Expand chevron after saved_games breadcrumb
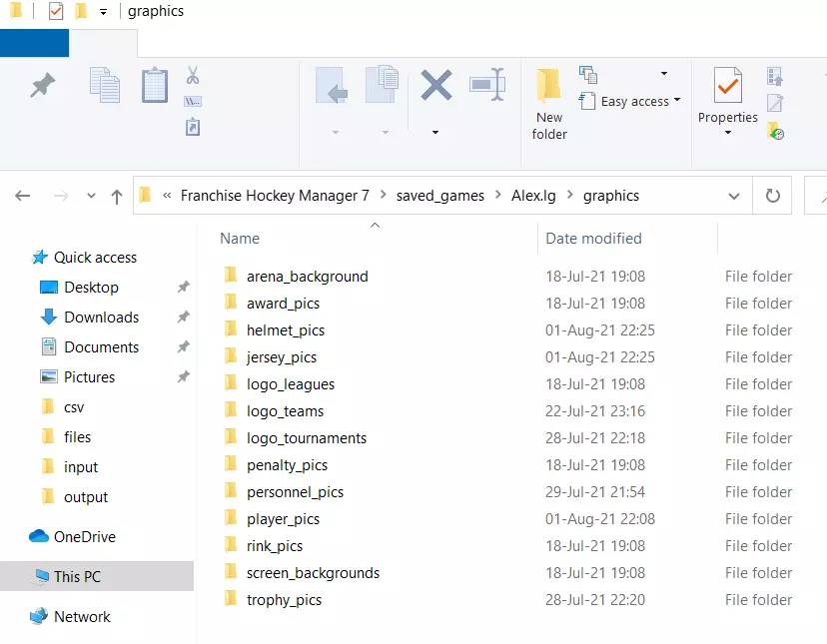This screenshot has height=644, width=827. 497,195
